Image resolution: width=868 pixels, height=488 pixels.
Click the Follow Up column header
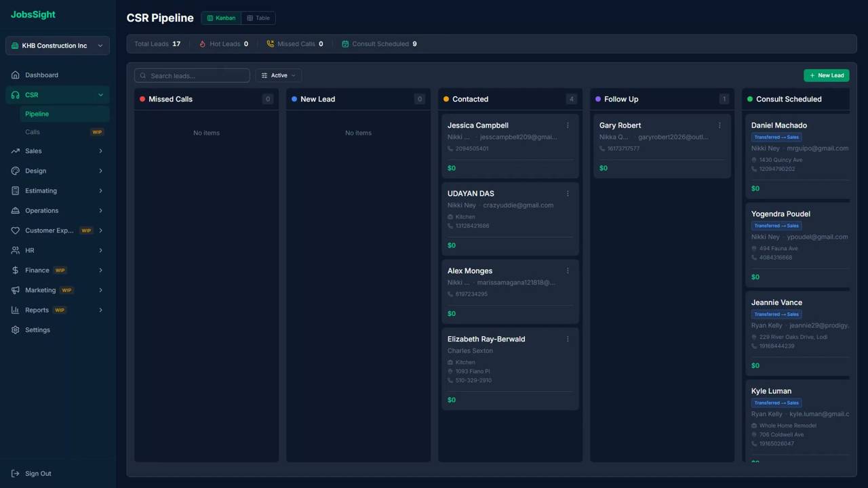[x=662, y=99]
